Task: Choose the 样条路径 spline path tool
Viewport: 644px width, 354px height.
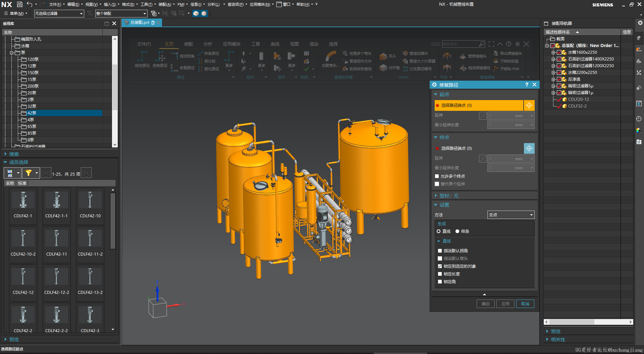Action: pyautogui.click(x=209, y=53)
